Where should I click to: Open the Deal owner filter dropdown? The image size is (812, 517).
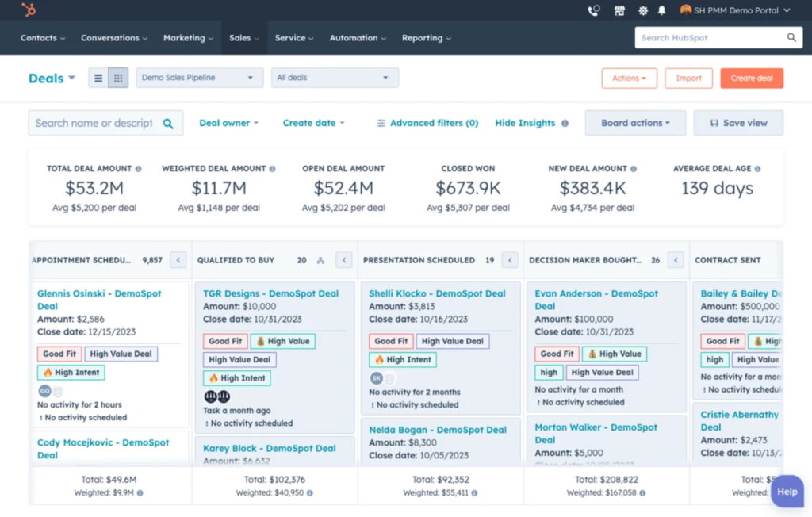point(228,123)
